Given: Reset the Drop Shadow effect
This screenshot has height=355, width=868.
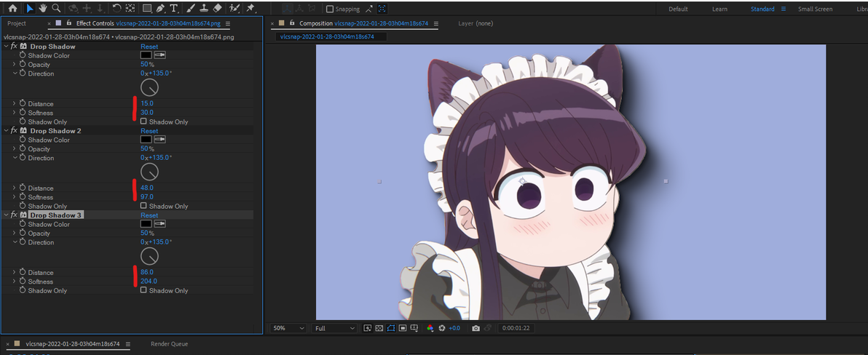Looking at the screenshot, I should click(x=149, y=47).
